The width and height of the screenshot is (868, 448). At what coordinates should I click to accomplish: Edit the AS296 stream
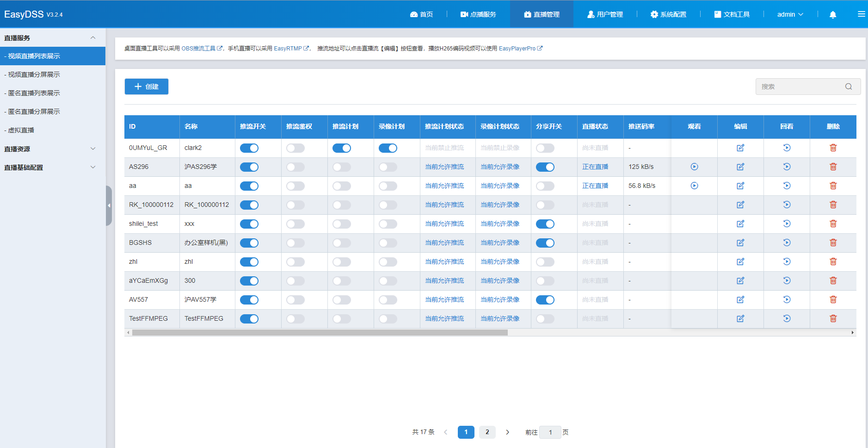[740, 167]
